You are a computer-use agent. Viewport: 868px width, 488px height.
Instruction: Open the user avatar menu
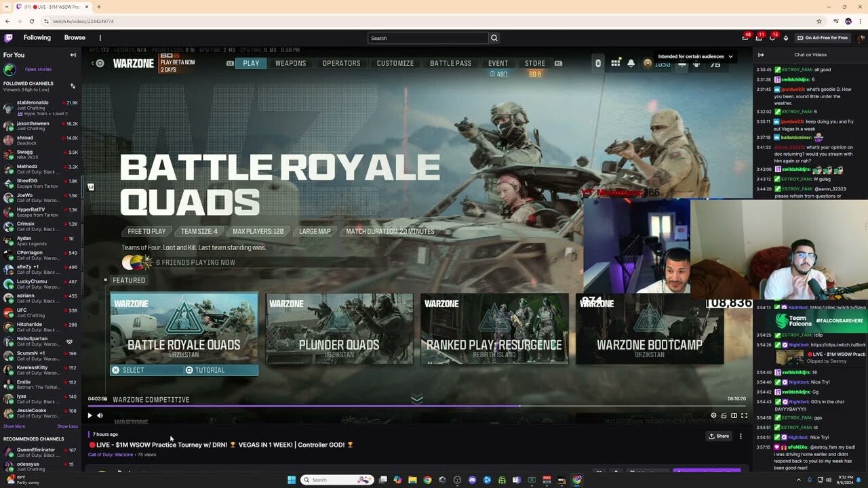point(859,38)
